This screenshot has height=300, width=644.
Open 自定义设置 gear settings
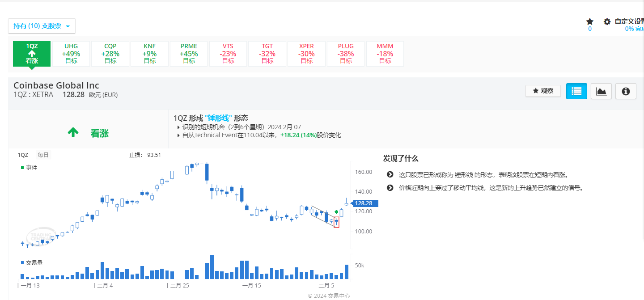[x=607, y=21]
